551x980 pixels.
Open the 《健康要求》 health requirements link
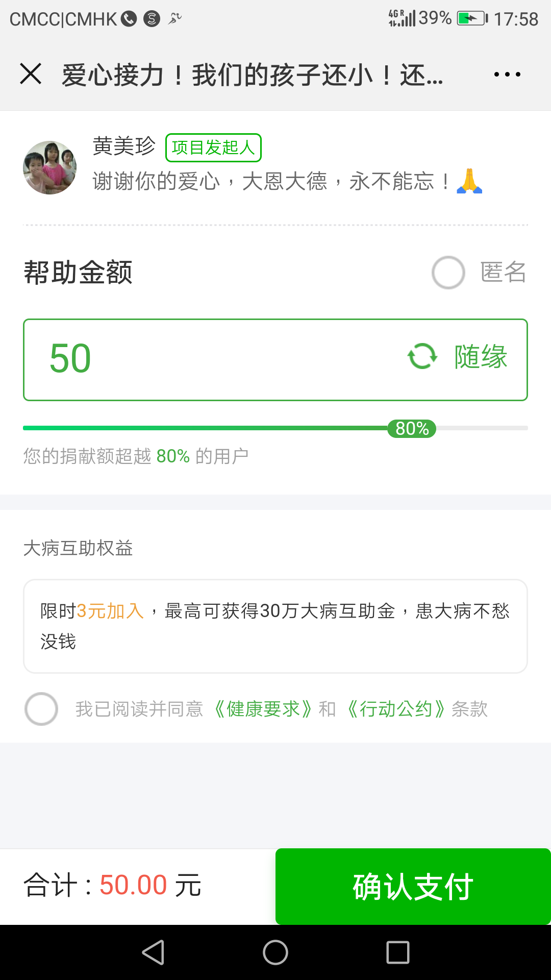point(263,709)
